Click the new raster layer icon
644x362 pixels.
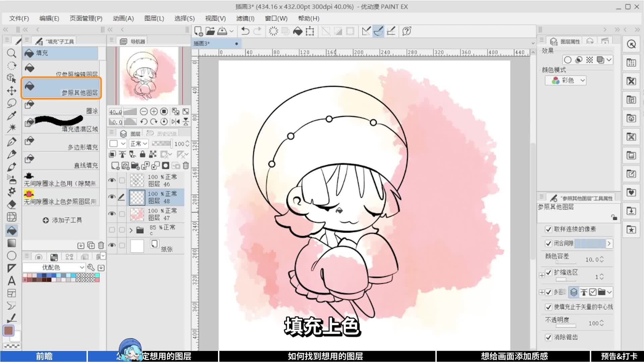tap(115, 166)
